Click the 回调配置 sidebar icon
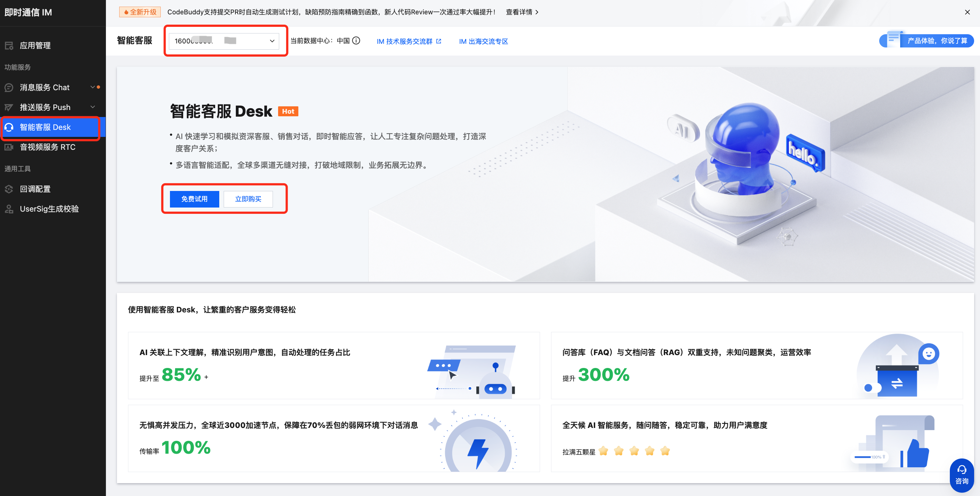980x496 pixels. click(9, 189)
